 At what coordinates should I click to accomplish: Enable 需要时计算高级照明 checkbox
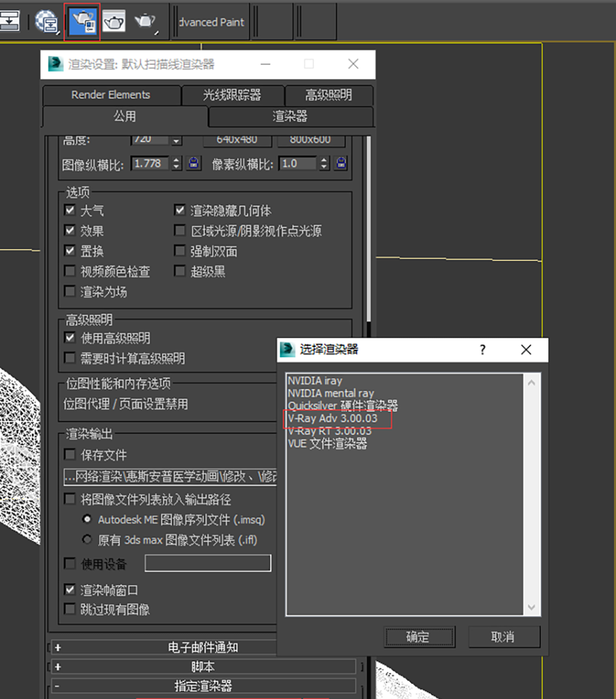(70, 358)
